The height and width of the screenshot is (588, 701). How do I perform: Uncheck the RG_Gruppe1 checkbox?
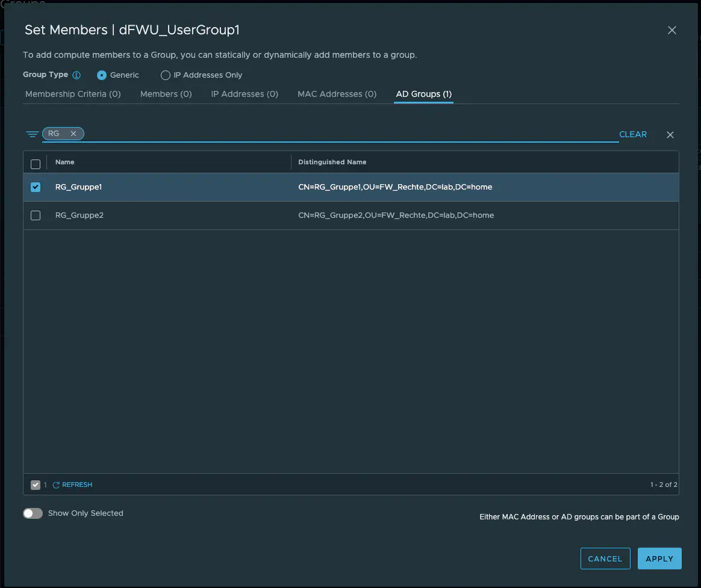(x=36, y=187)
